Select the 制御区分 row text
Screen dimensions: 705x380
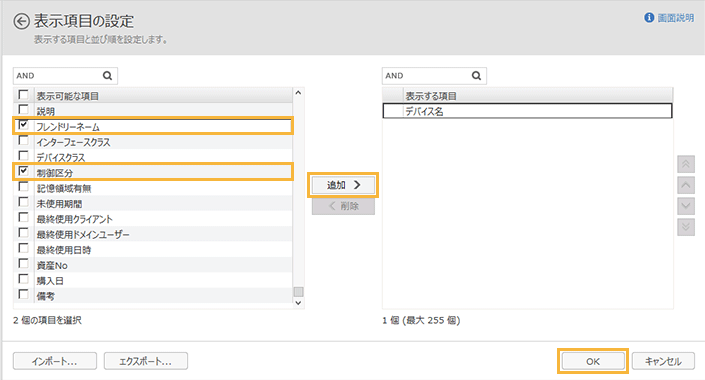[55, 173]
